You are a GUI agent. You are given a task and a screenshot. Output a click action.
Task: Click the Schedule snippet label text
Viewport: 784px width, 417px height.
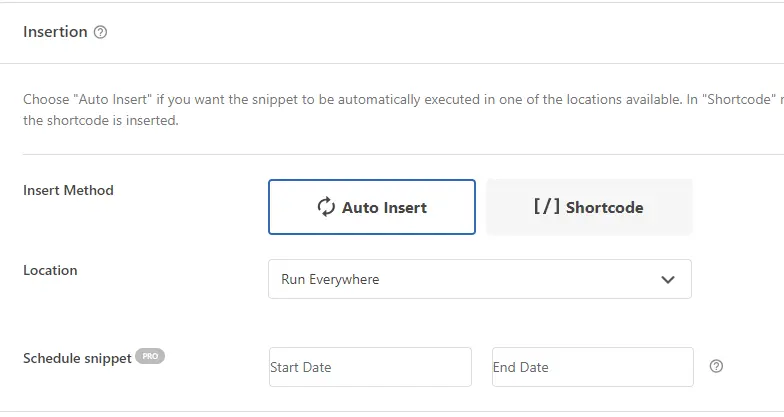tap(77, 358)
